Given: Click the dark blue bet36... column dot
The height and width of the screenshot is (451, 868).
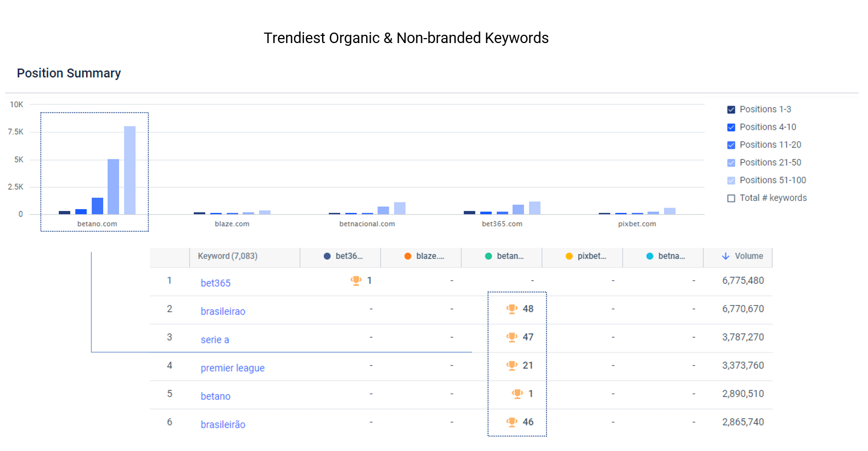Looking at the screenshot, I should pyautogui.click(x=327, y=256).
